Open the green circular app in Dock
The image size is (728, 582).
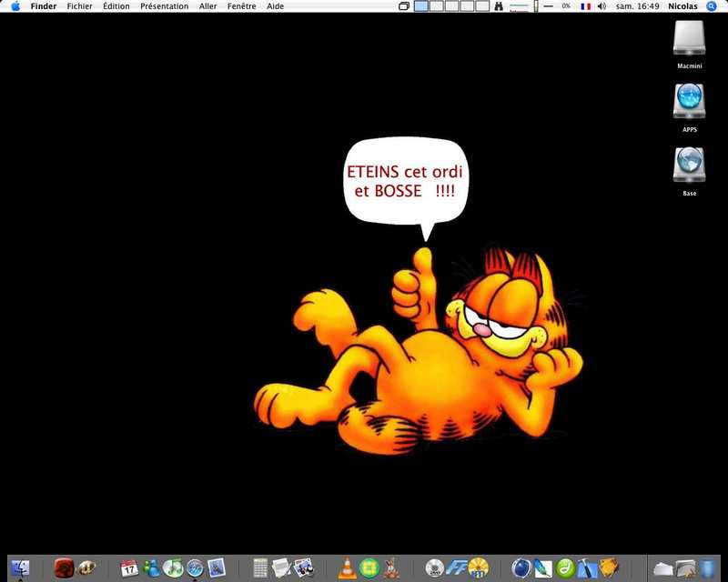(x=369, y=568)
